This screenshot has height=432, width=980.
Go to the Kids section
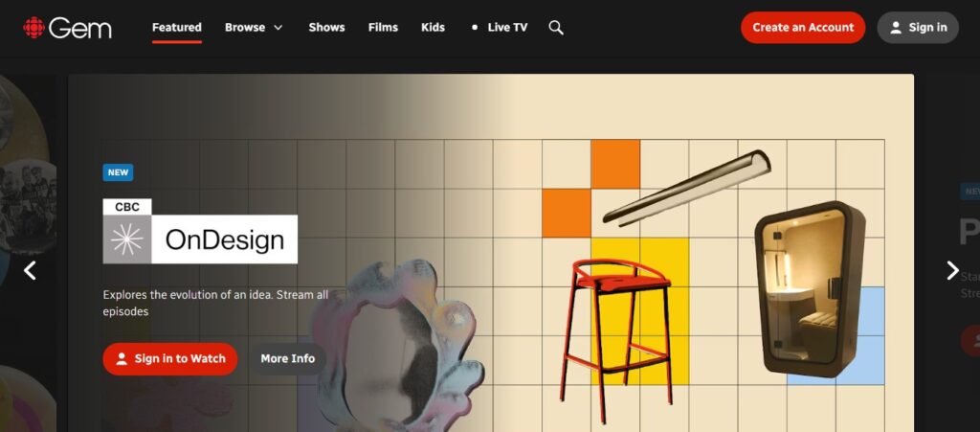point(434,28)
